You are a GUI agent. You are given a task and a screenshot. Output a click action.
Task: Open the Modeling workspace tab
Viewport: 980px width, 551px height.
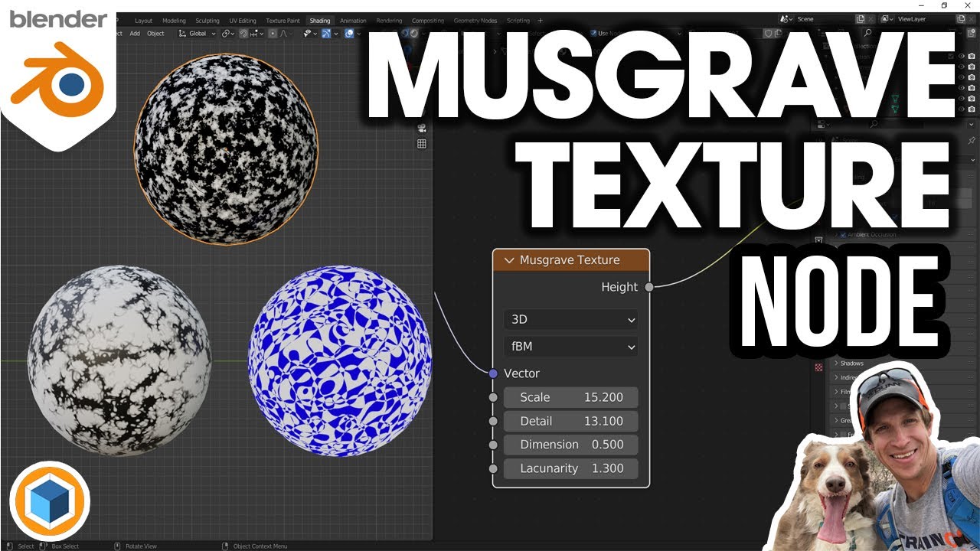point(174,21)
